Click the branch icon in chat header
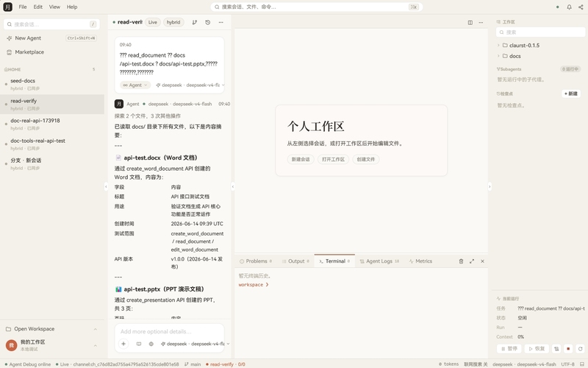Image resolution: width=588 pixels, height=368 pixels. point(194,22)
